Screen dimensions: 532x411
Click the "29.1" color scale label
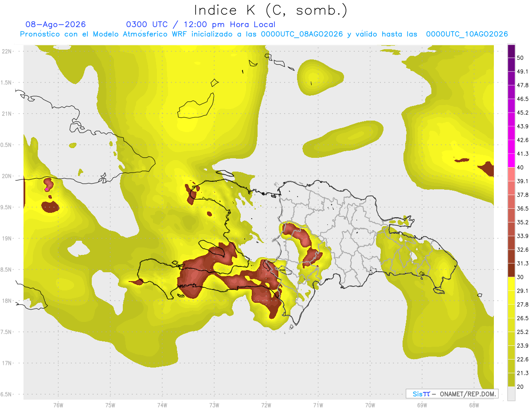[x=523, y=290]
